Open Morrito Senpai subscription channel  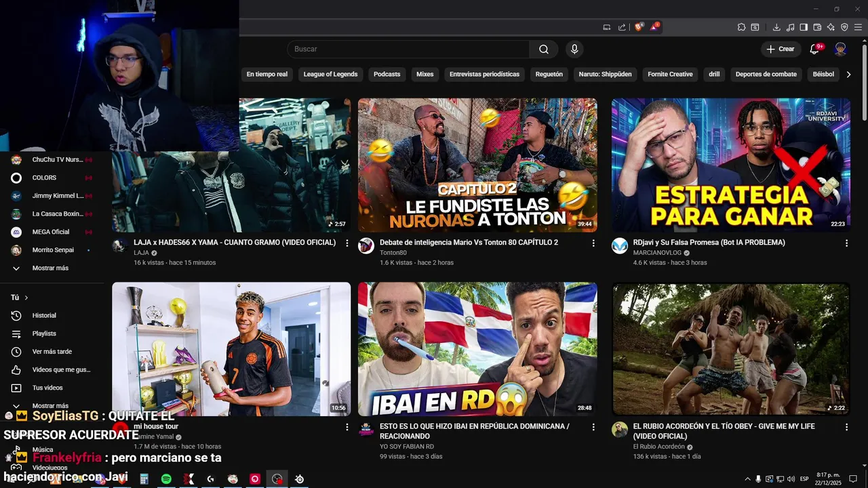[51, 250]
